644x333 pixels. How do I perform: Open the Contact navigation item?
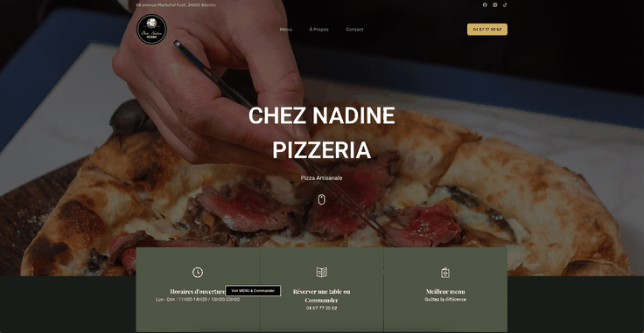(x=354, y=30)
